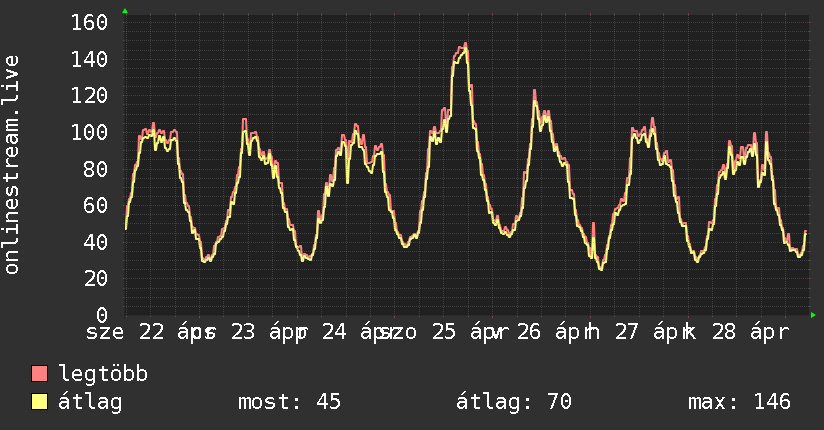Click the 60 y-axis label
Image resolution: width=824 pixels, height=430 pixels.
coord(96,206)
